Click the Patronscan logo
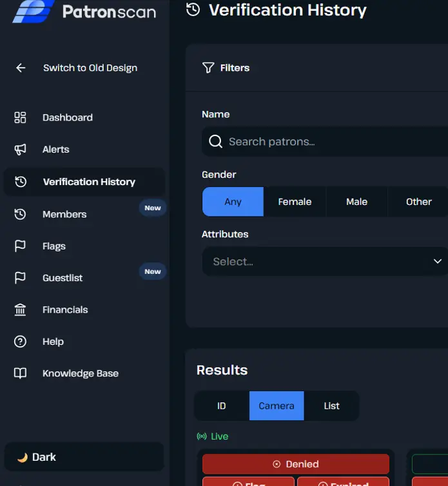This screenshot has height=486, width=448. (x=84, y=11)
